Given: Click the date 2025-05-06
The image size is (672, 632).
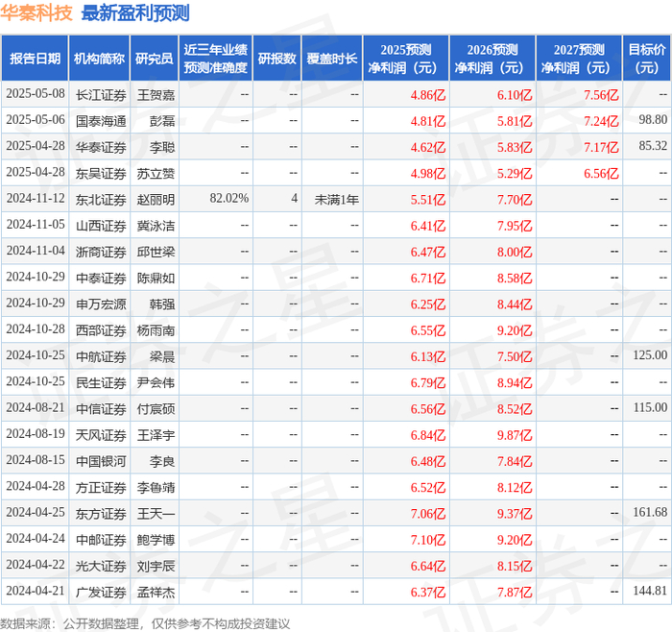Looking at the screenshot, I should 36,120.
